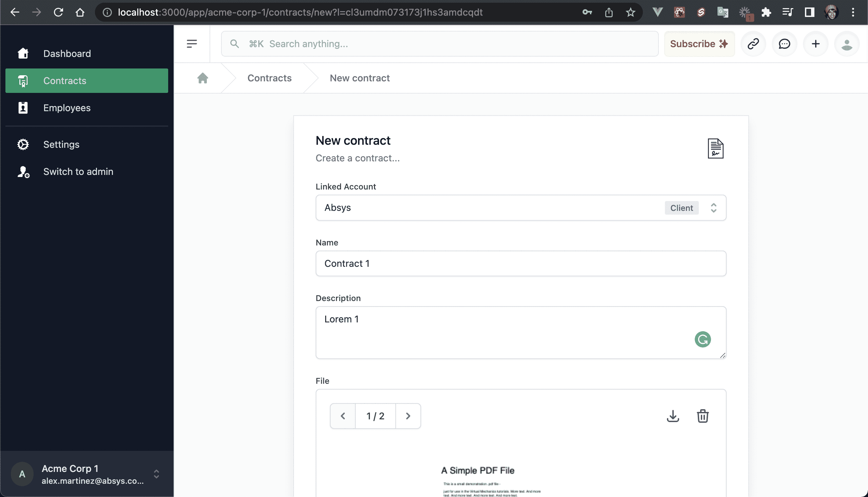Click the Grammarly icon in description field

[703, 339]
